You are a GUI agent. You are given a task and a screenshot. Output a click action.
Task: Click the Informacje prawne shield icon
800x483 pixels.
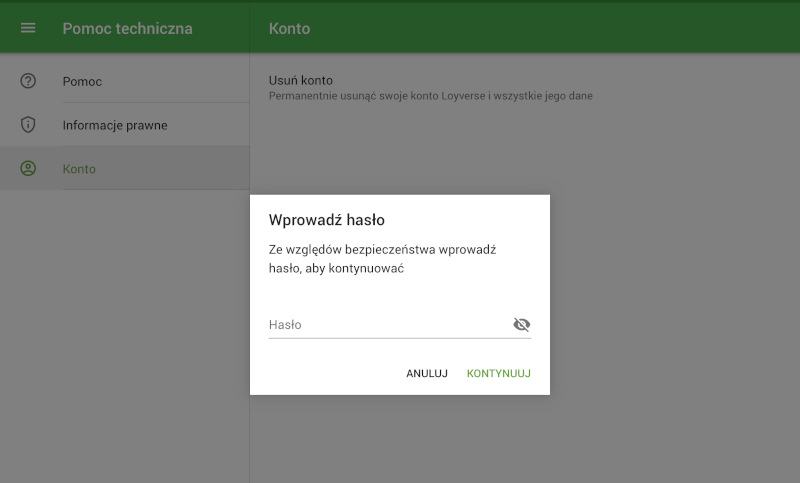point(28,124)
